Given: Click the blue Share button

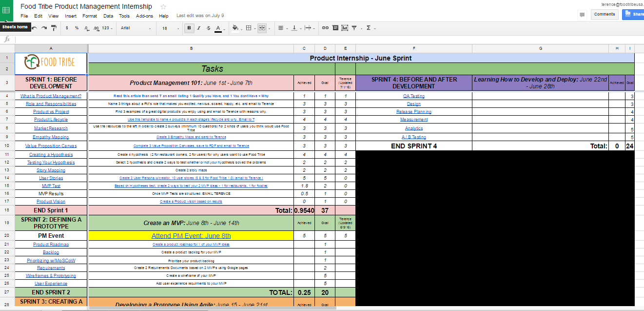Looking at the screenshot, I should tap(633, 15).
